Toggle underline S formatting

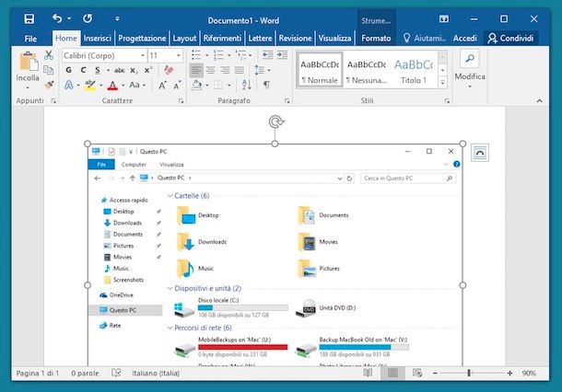click(97, 70)
